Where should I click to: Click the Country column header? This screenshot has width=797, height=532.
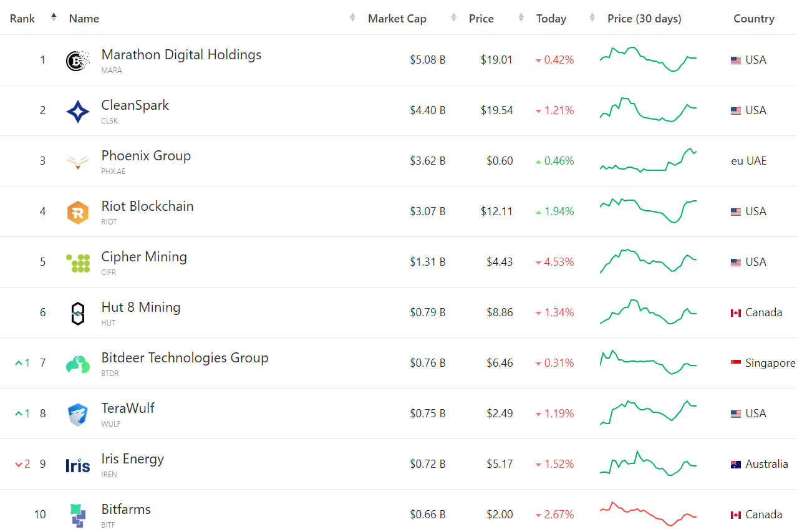[754, 19]
